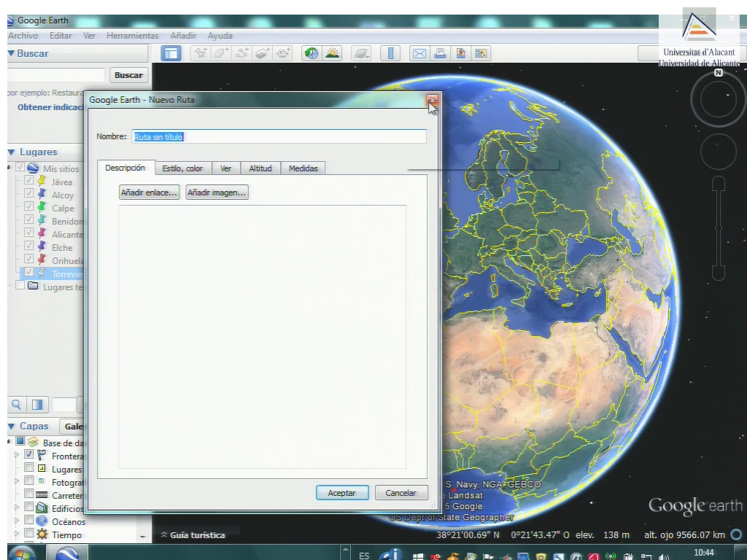Click the volume speaker tray icon
Viewport: 747px width, 560px height.
click(x=662, y=556)
